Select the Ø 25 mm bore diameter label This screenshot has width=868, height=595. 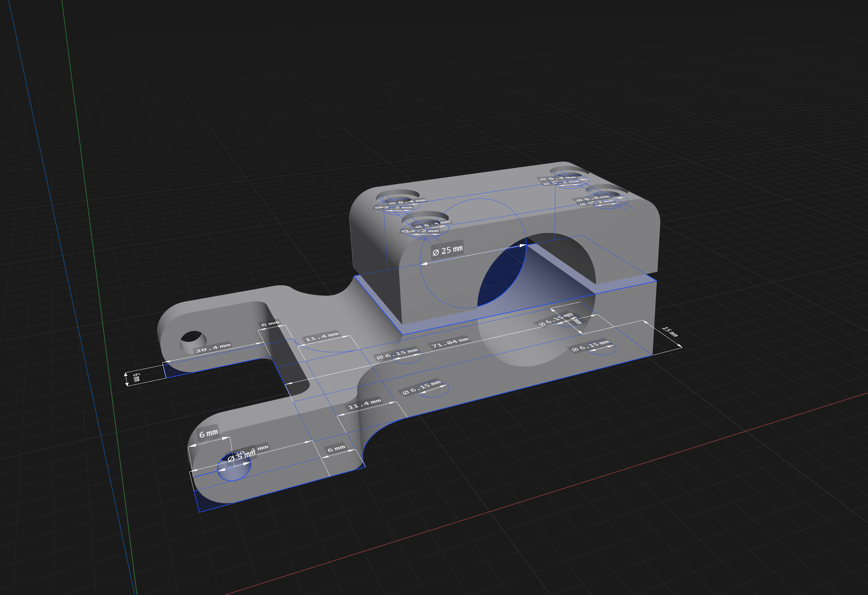[448, 250]
